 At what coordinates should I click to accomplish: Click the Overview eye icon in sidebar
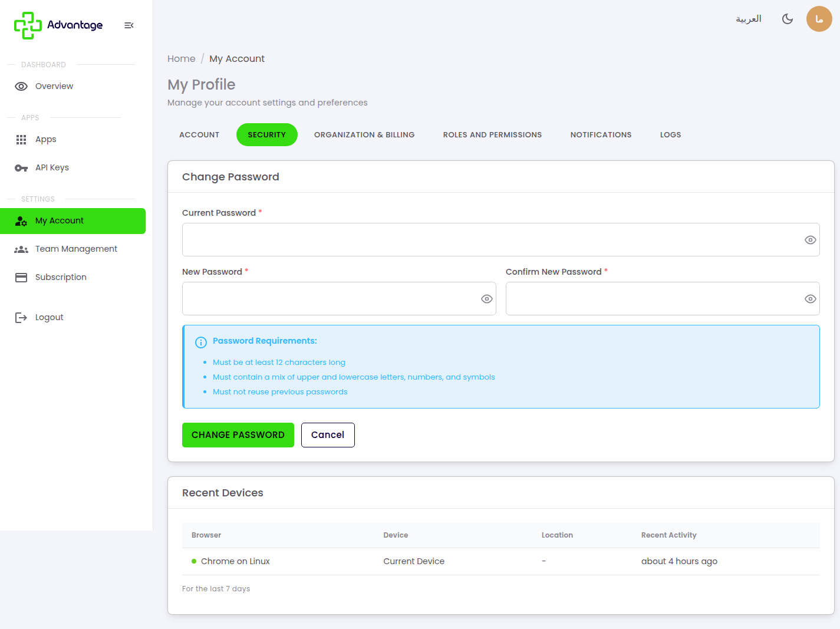pos(21,86)
